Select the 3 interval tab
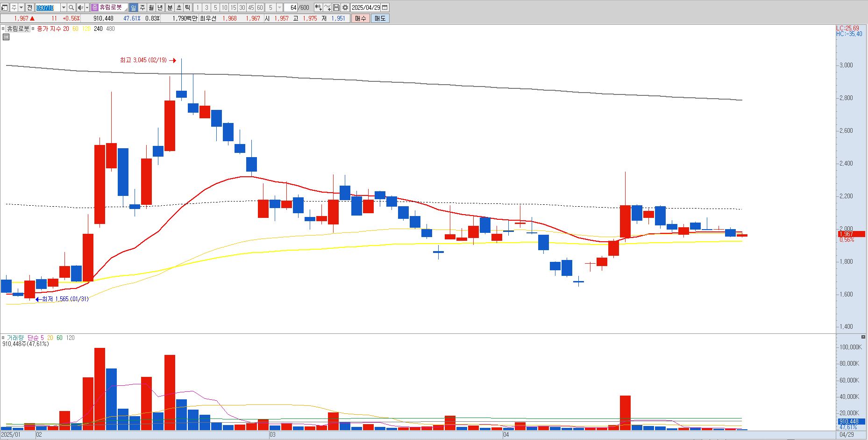Viewport: 868px width, 440px height. tap(206, 7)
